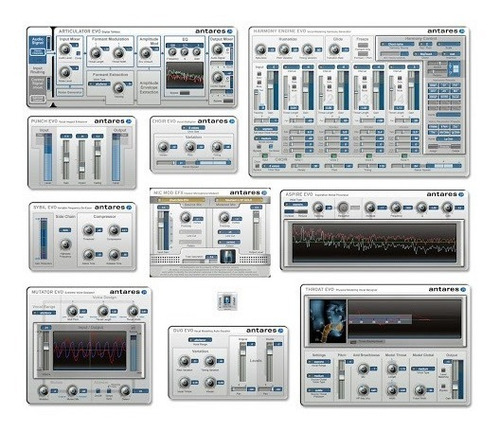Click the Amplitude Envelope Extraction block
The height and width of the screenshot is (435, 500).
(x=149, y=87)
